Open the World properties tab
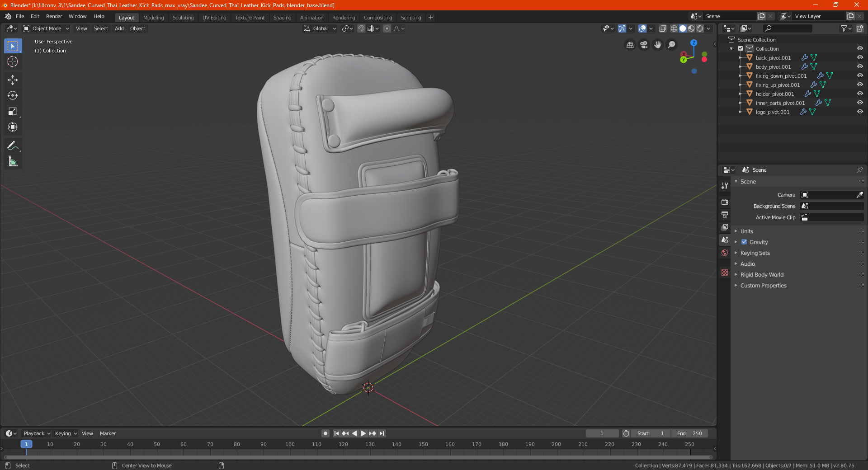This screenshot has width=868, height=470. [x=725, y=253]
